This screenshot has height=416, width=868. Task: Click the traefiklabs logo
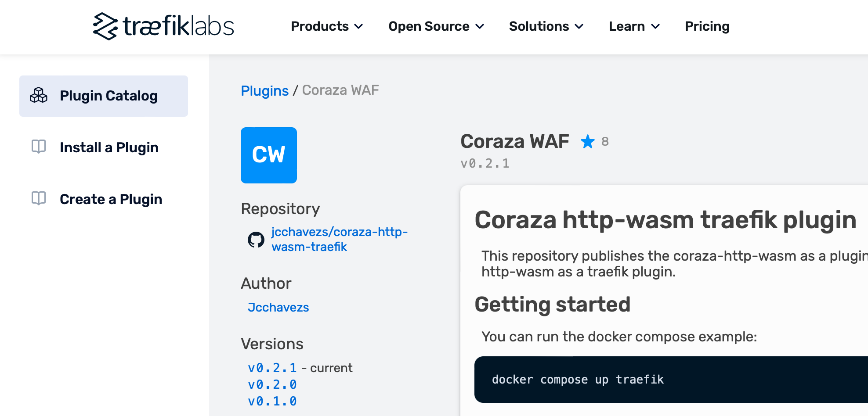[163, 26]
